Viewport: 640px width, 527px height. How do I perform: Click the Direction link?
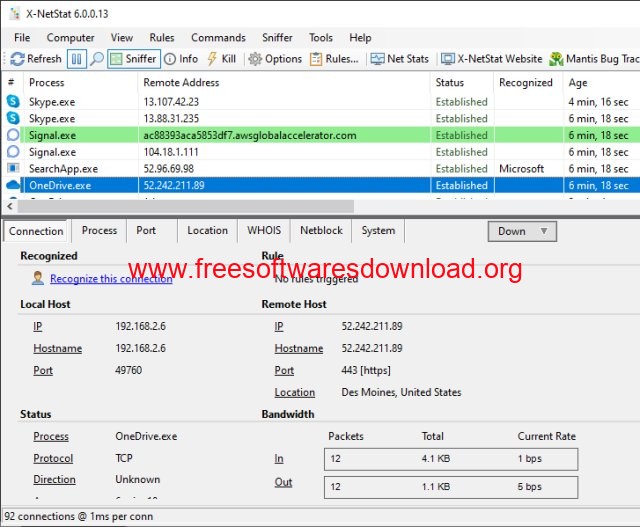[x=54, y=480]
